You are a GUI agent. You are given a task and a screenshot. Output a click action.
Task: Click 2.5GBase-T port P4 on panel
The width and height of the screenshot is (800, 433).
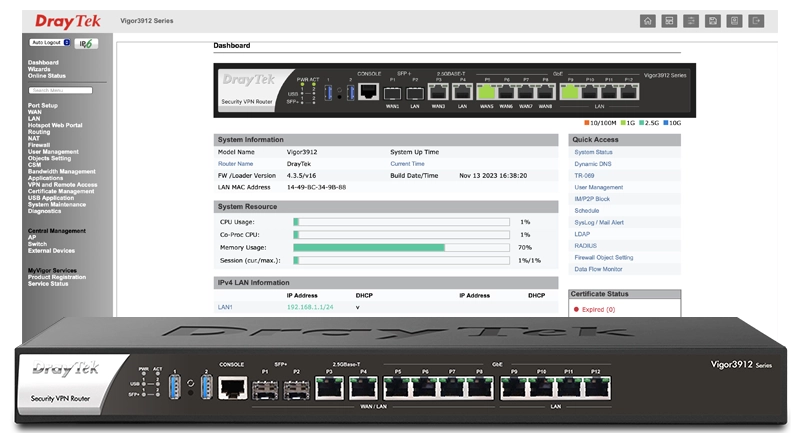tap(462, 92)
